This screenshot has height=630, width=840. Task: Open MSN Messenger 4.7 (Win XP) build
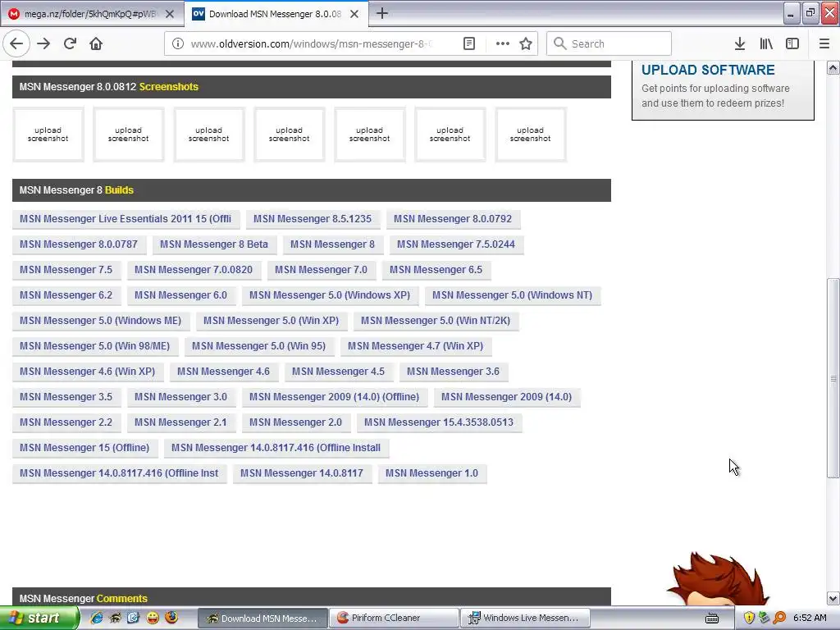[415, 346]
